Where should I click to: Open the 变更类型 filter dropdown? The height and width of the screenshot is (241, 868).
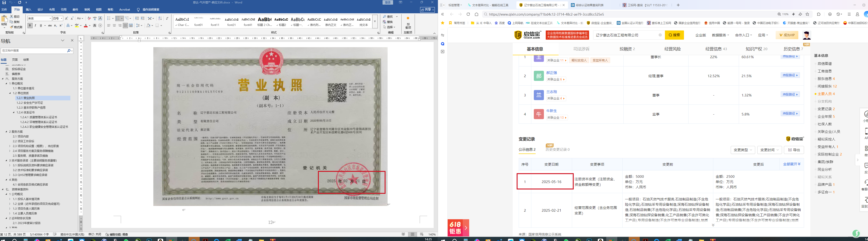tap(742, 150)
